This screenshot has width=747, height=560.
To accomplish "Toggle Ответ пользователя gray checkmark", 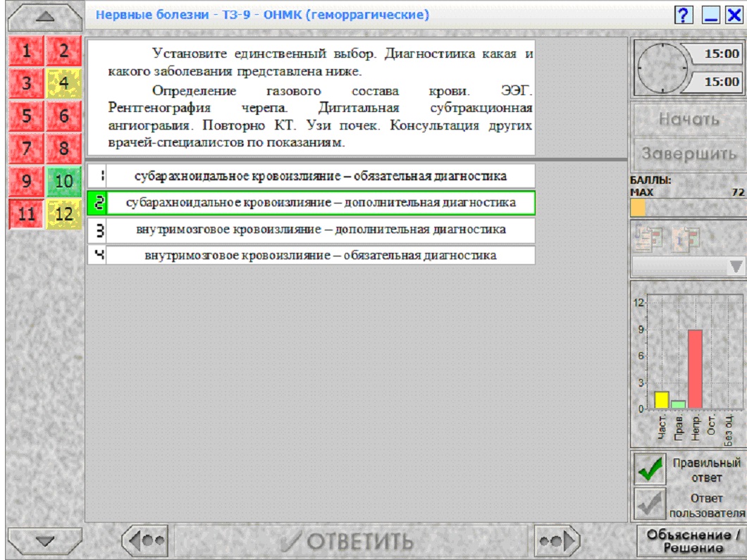I will [650, 504].
